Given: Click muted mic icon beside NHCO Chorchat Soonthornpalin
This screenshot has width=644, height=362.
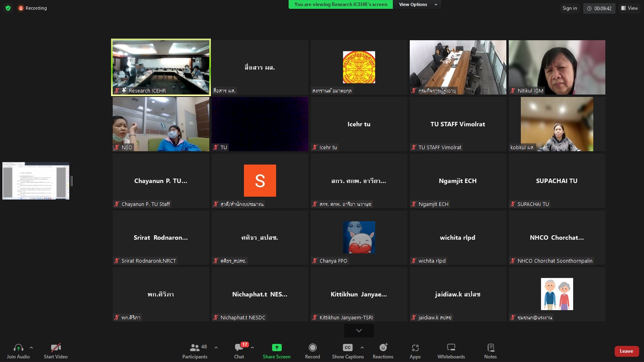Looking at the screenshot, I should click(513, 261).
